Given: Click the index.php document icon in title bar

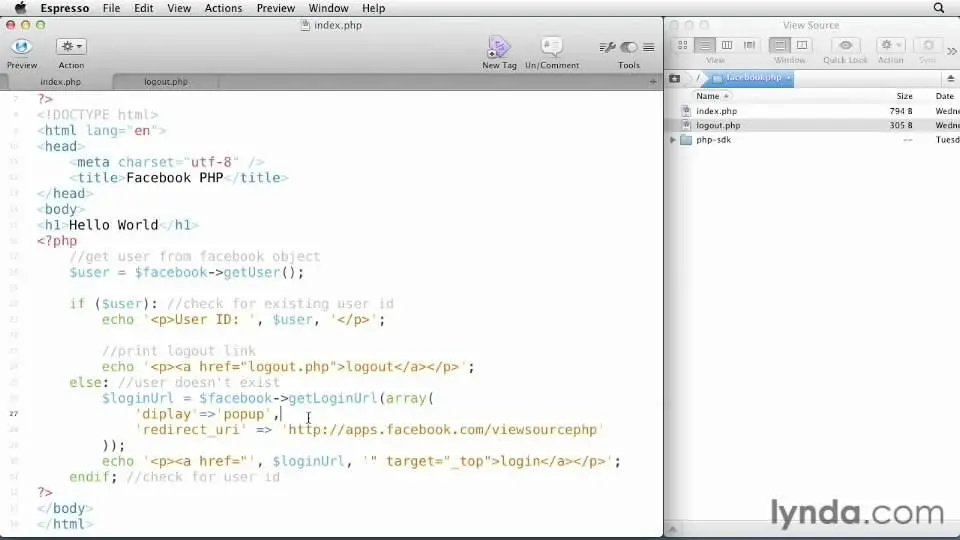Looking at the screenshot, I should pos(305,25).
